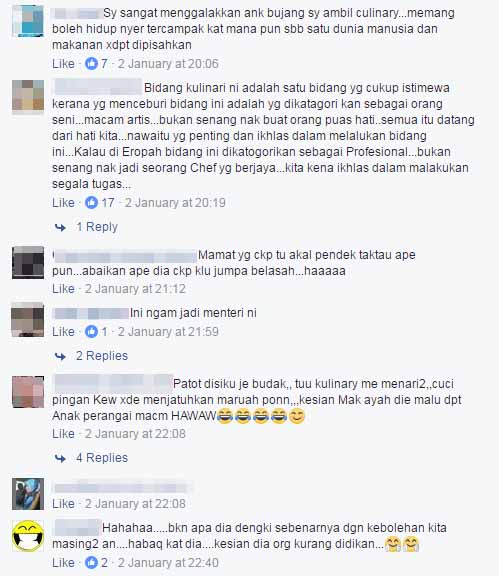Open timestamp 2 January at 20:19
This screenshot has height=576, width=499.
pyautogui.click(x=175, y=202)
